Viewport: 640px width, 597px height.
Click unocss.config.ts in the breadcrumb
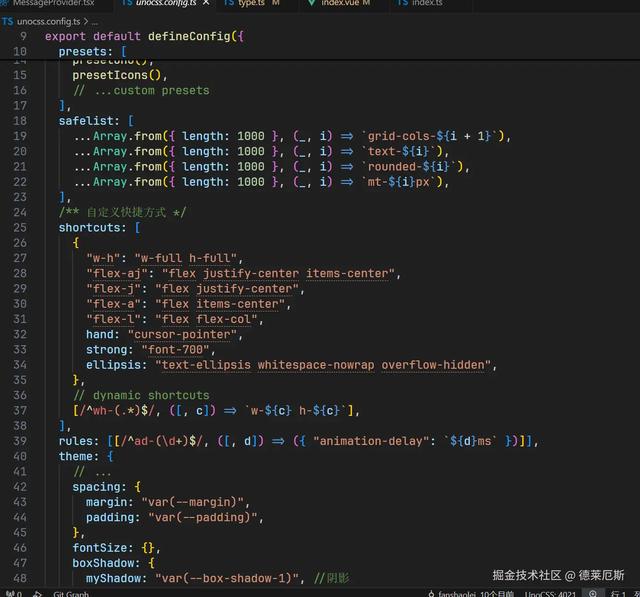pyautogui.click(x=48, y=21)
